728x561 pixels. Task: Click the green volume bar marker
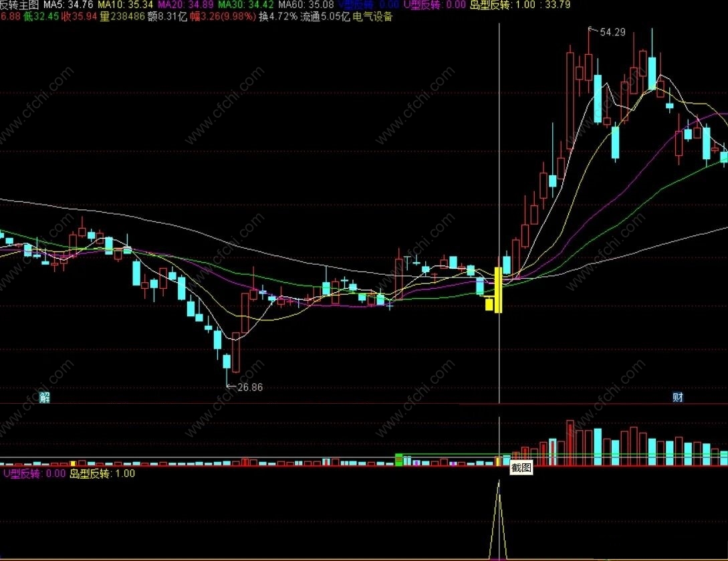[x=399, y=460]
